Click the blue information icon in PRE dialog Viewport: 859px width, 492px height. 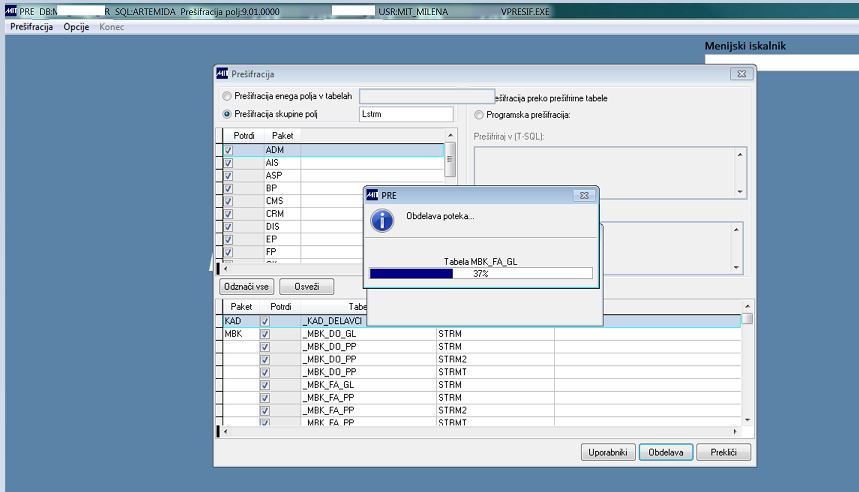point(382,220)
